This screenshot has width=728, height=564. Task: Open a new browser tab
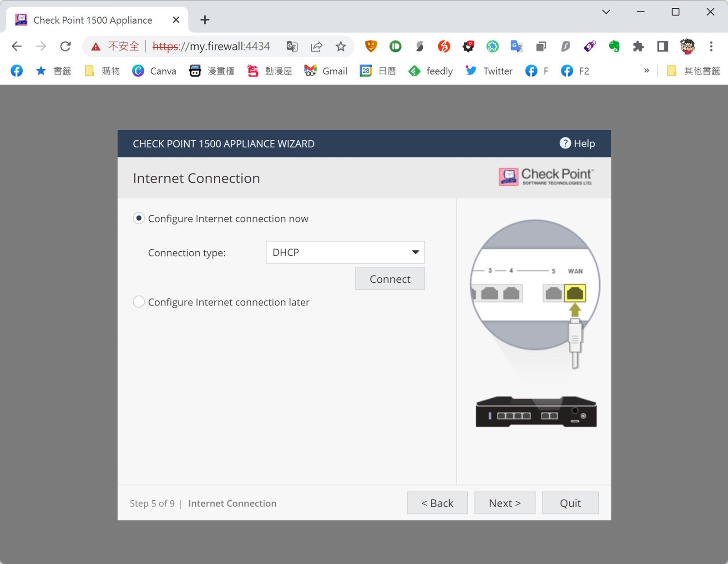(x=205, y=20)
